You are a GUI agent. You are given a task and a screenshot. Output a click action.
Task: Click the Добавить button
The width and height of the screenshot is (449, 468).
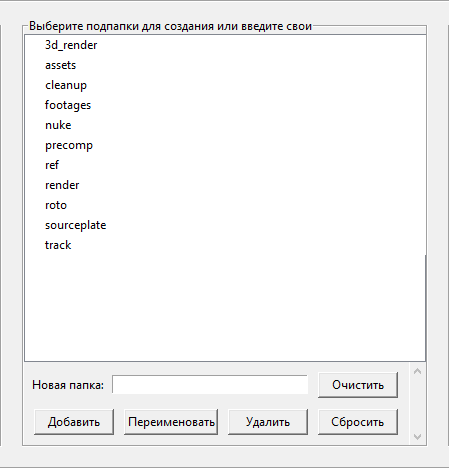pyautogui.click(x=74, y=422)
